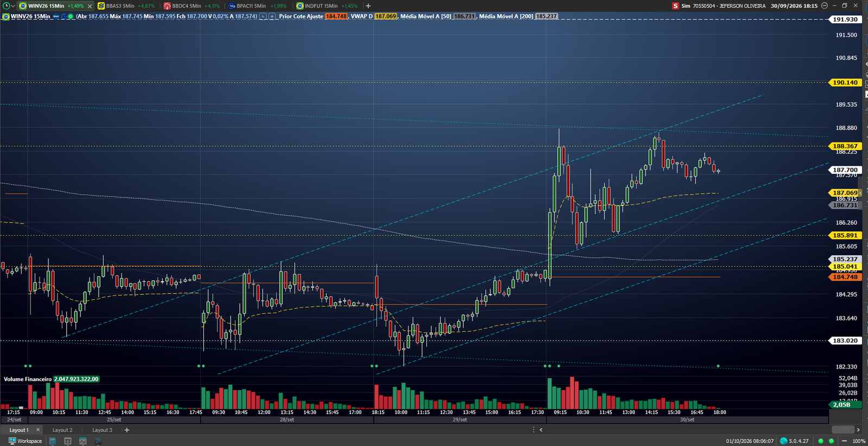Add a new chart tab with plus
868x446 pixels.
tap(368, 6)
